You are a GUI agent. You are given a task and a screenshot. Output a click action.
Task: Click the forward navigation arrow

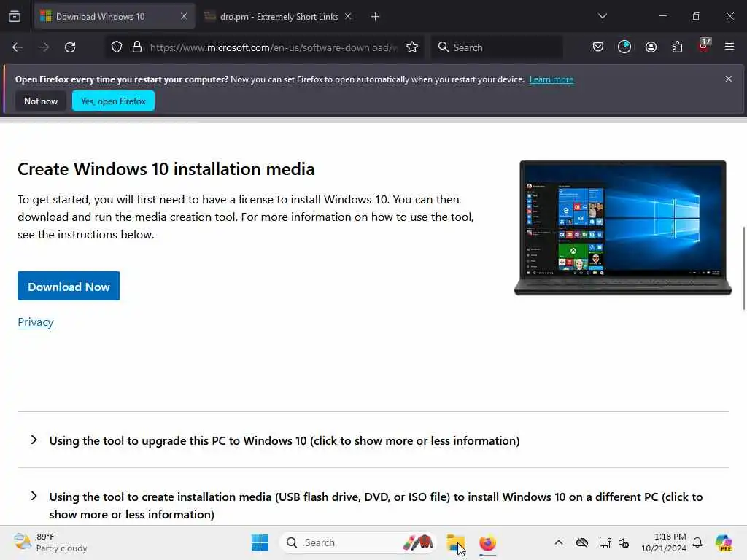pyautogui.click(x=44, y=47)
